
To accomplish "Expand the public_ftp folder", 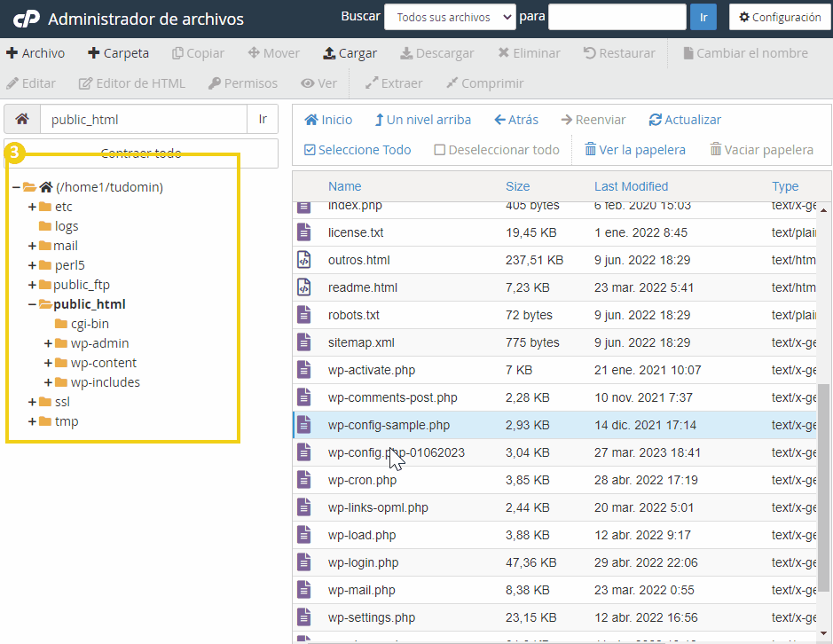I will pyautogui.click(x=33, y=285).
